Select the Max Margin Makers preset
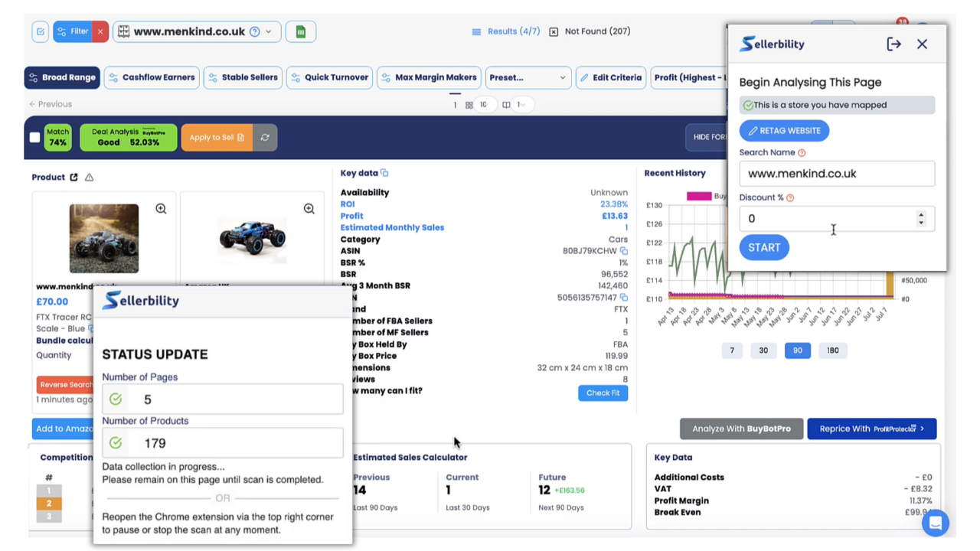 coord(430,77)
